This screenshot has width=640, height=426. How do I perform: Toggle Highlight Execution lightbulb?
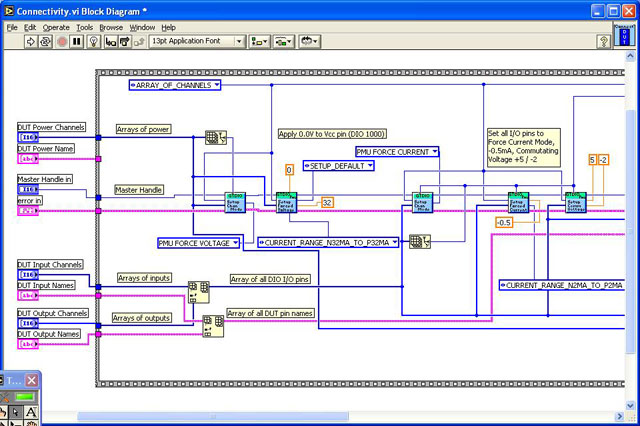94,41
